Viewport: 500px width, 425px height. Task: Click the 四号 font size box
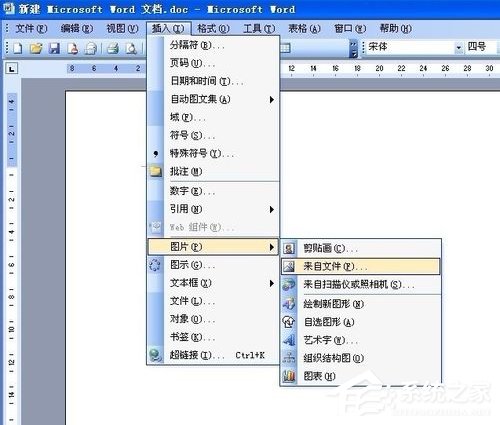click(481, 47)
